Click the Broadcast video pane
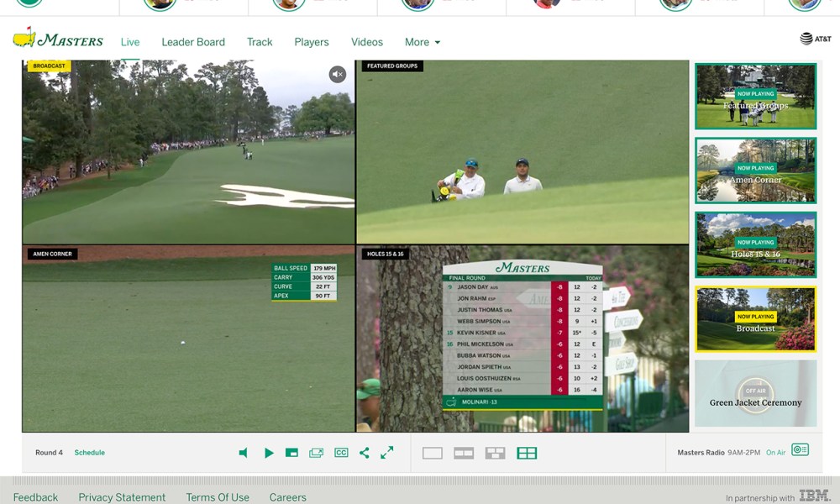The image size is (840, 504). click(x=188, y=152)
